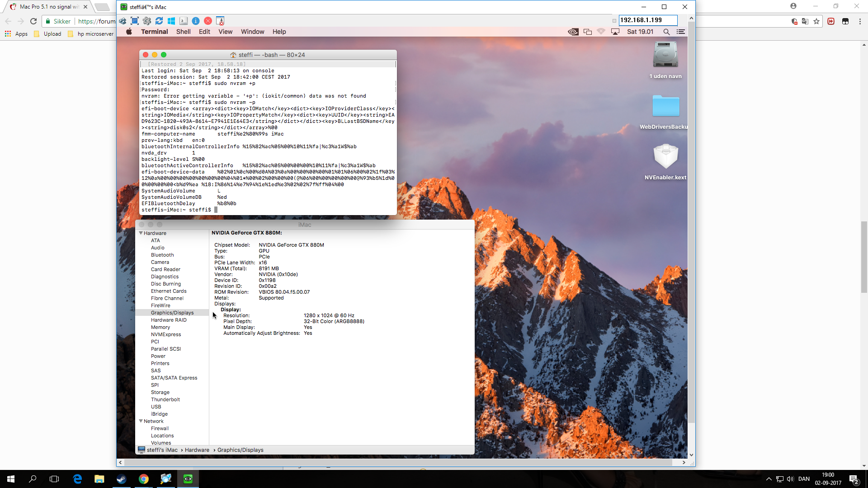Open the View menu in Terminal

point(225,32)
